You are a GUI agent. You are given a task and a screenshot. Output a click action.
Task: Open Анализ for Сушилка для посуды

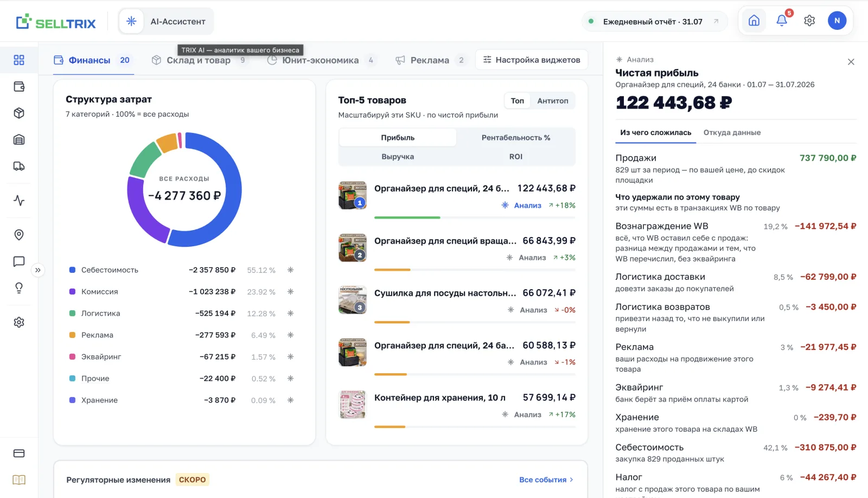pyautogui.click(x=527, y=310)
